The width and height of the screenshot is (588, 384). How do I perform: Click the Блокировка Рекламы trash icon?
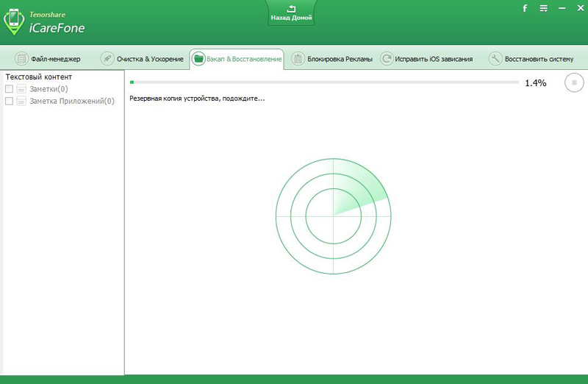point(298,59)
